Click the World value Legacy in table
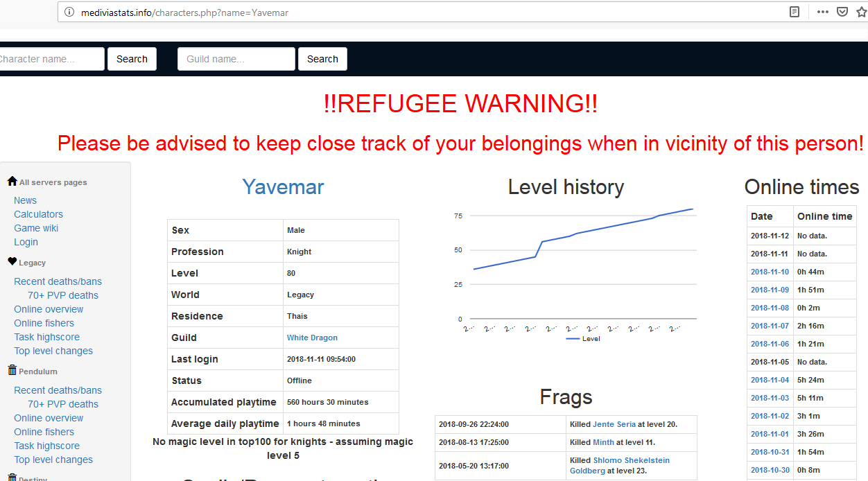 click(x=300, y=295)
